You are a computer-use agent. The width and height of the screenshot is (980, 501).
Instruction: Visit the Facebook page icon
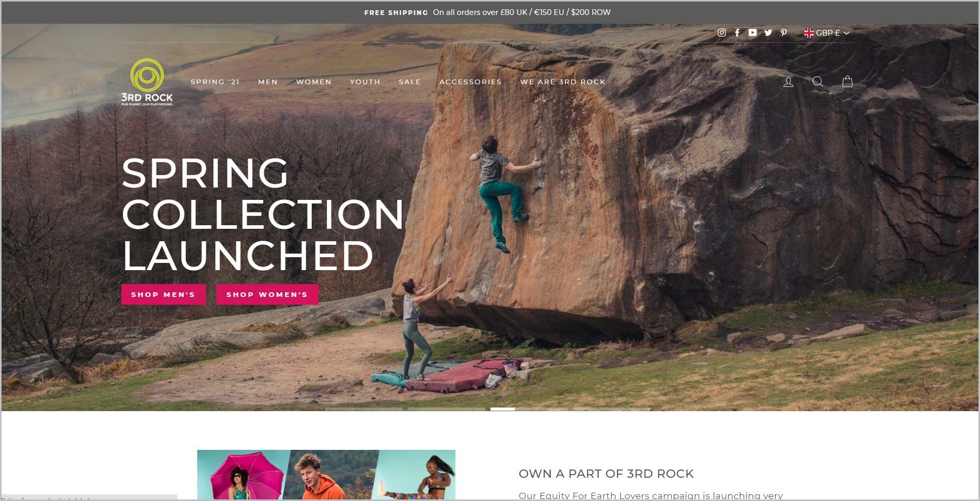coord(737,33)
